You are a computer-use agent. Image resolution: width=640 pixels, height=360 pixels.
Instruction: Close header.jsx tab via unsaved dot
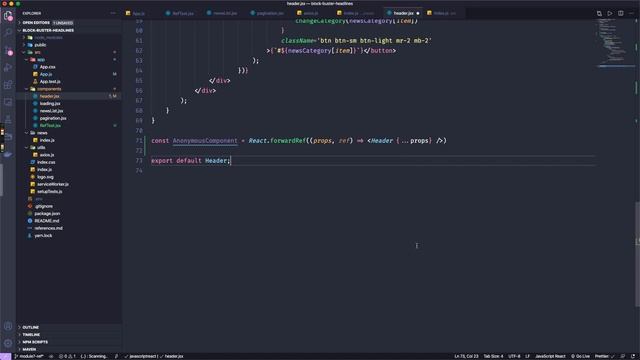(418, 13)
